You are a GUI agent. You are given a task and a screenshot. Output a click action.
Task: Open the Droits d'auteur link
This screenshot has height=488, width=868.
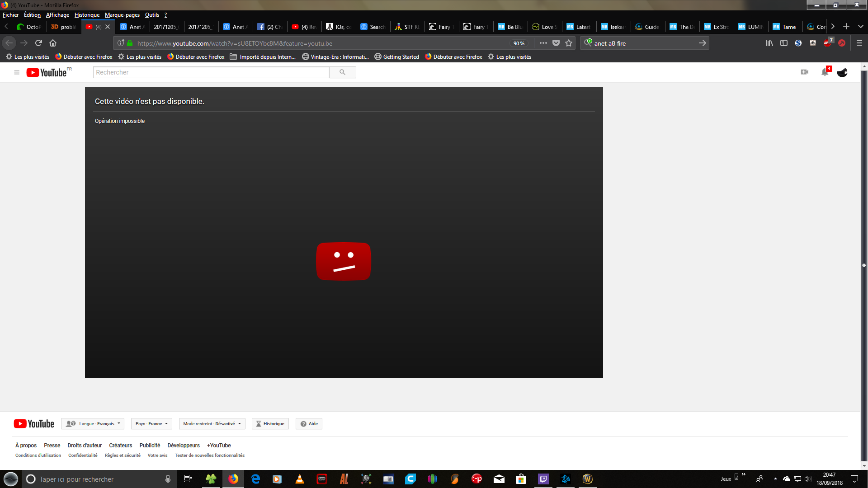(x=85, y=446)
